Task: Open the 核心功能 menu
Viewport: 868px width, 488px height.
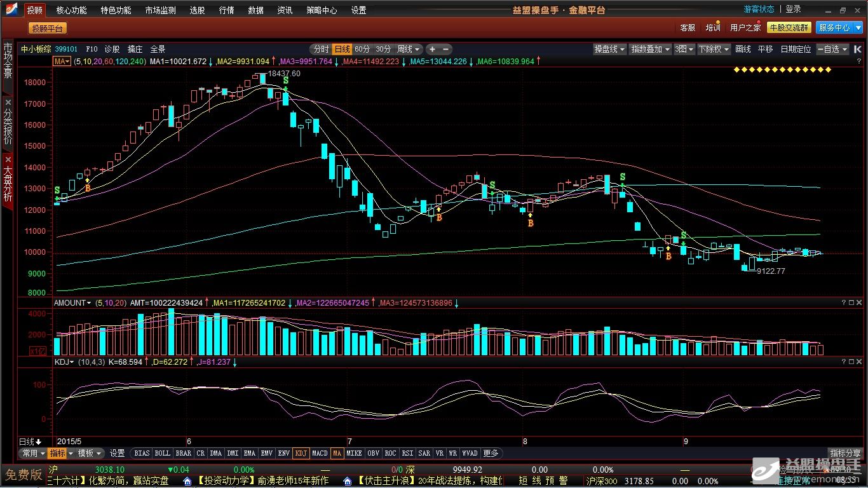Action: point(71,10)
